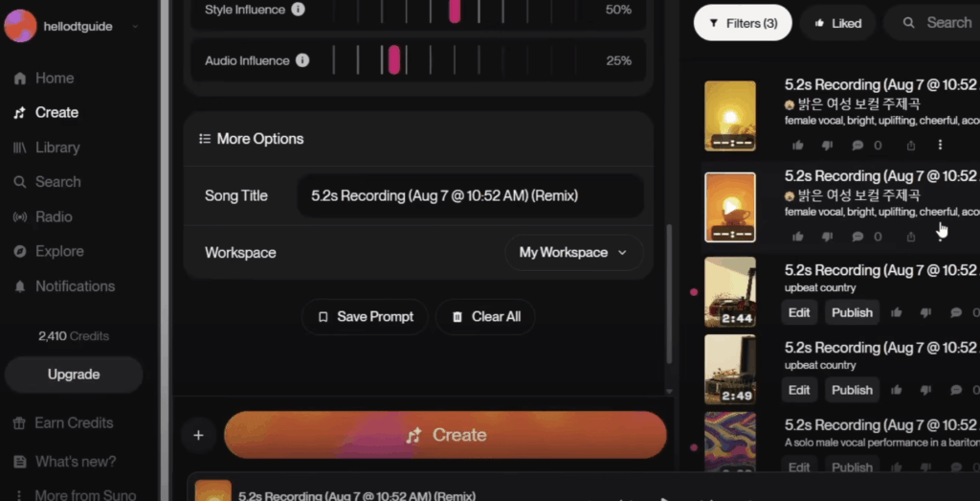980x501 pixels.
Task: Click the plus button beside Create
Action: pos(198,435)
